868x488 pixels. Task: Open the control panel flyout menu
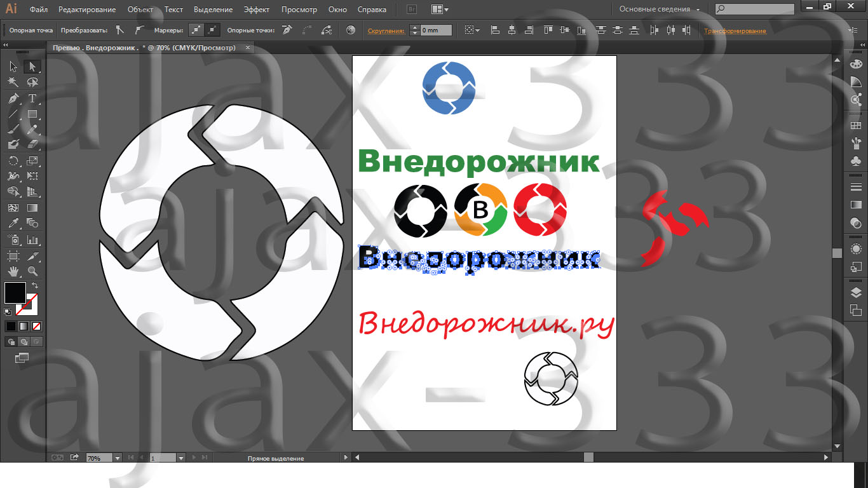coord(853,30)
